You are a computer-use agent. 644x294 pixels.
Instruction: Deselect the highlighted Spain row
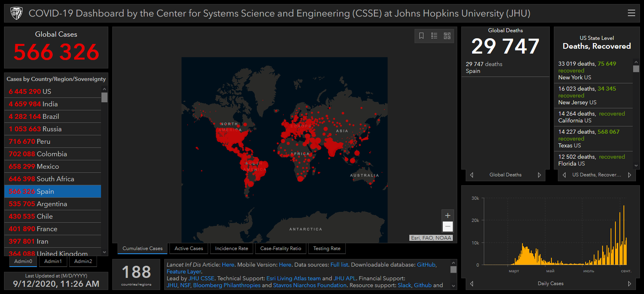point(53,191)
